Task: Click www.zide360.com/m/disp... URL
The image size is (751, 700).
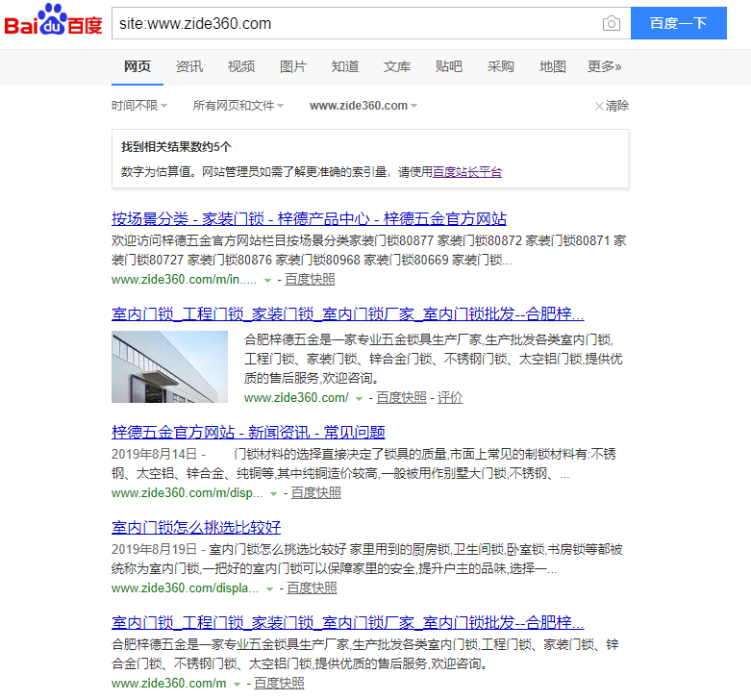Action: coord(187,493)
